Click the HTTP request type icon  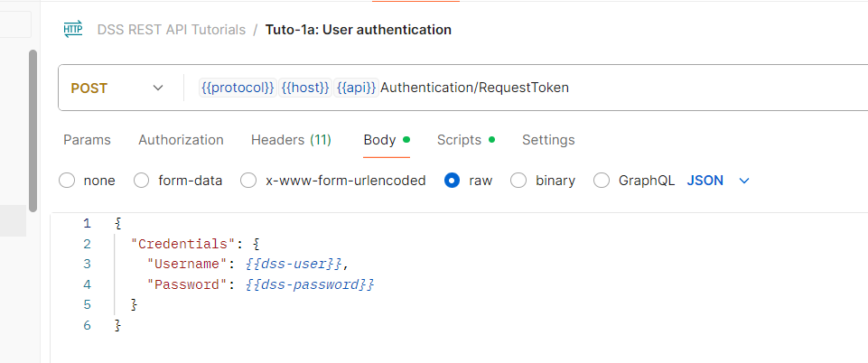[72, 30]
